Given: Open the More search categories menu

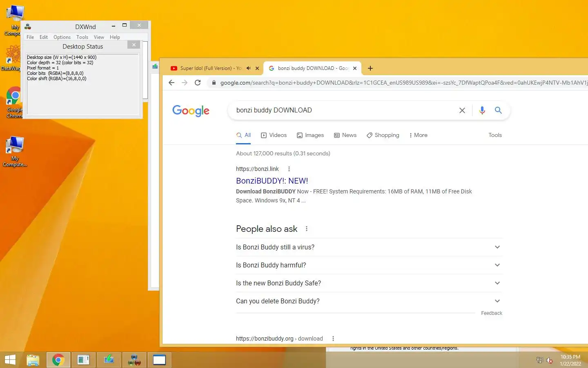Looking at the screenshot, I should [418, 135].
